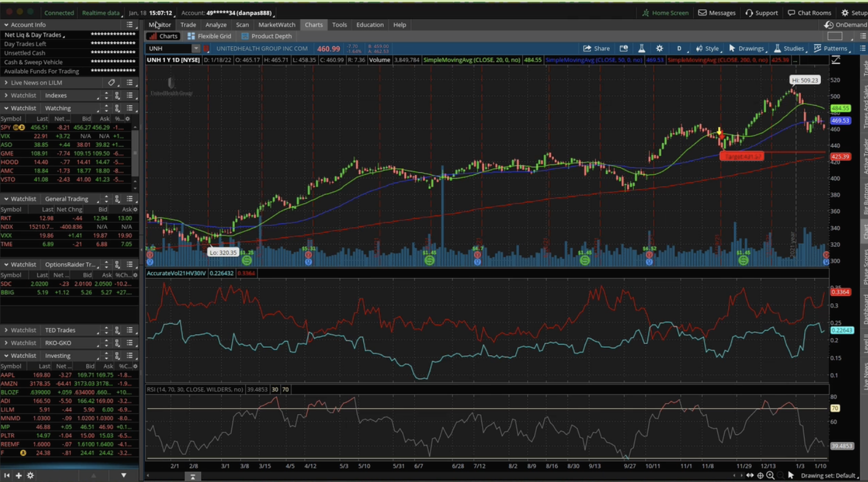Image resolution: width=868 pixels, height=482 pixels.
Task: Open the Share chart menu
Action: pyautogui.click(x=596, y=49)
